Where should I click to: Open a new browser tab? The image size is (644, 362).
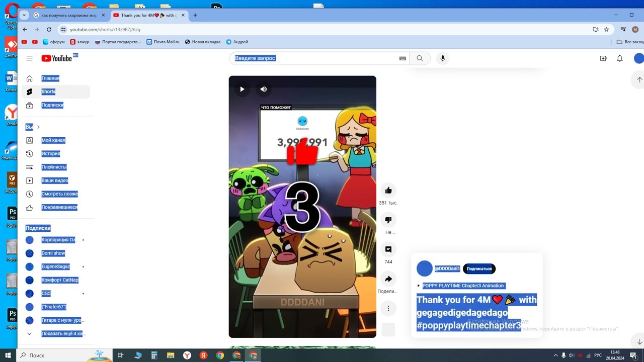[195, 15]
